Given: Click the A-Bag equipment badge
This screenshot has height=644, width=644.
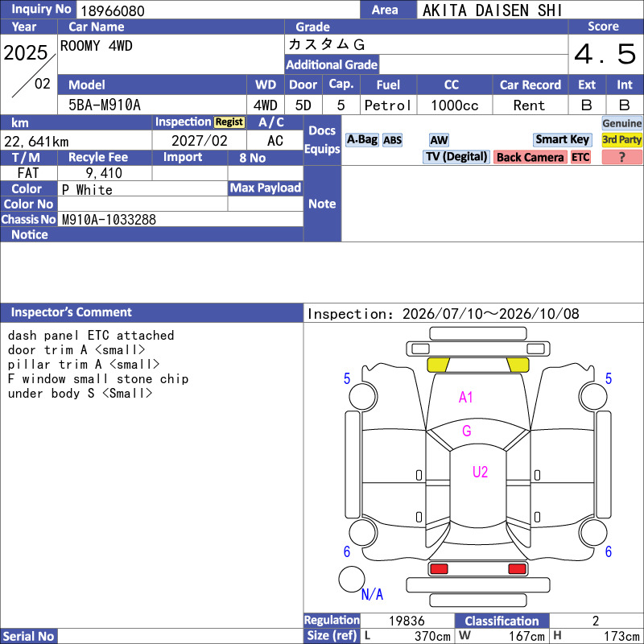Looking at the screenshot, I should coord(361,139).
